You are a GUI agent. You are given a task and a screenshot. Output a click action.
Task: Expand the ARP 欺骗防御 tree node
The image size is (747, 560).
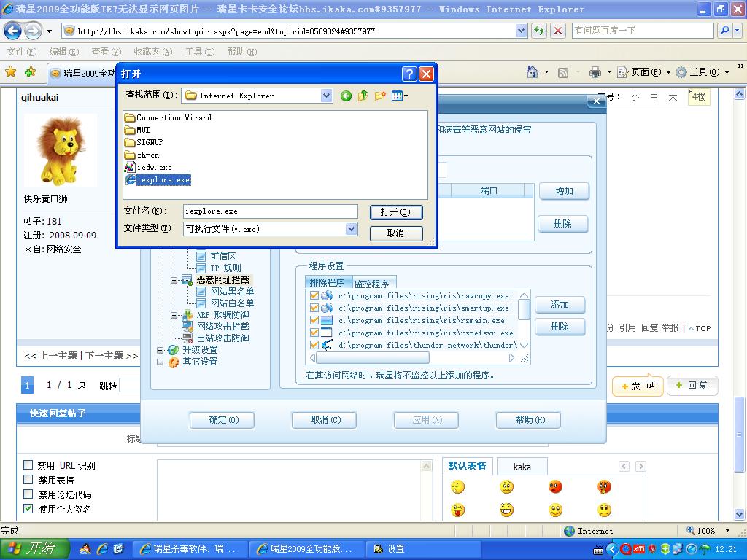[x=174, y=315]
